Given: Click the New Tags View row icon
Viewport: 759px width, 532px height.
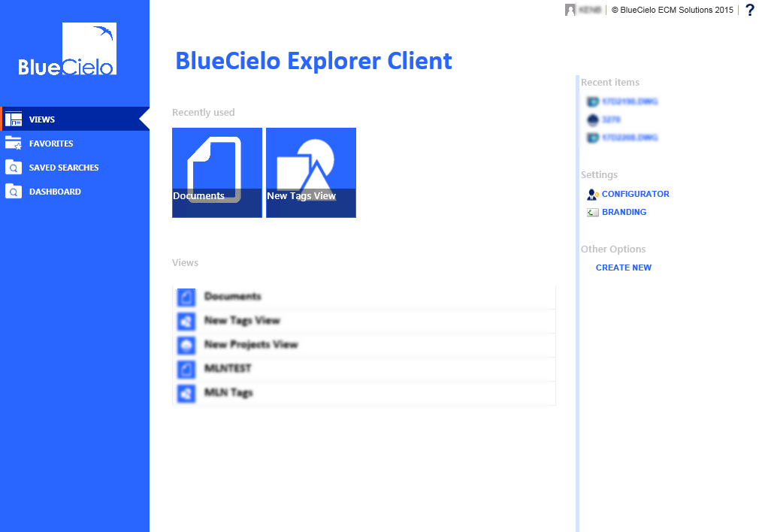Looking at the screenshot, I should click(186, 322).
